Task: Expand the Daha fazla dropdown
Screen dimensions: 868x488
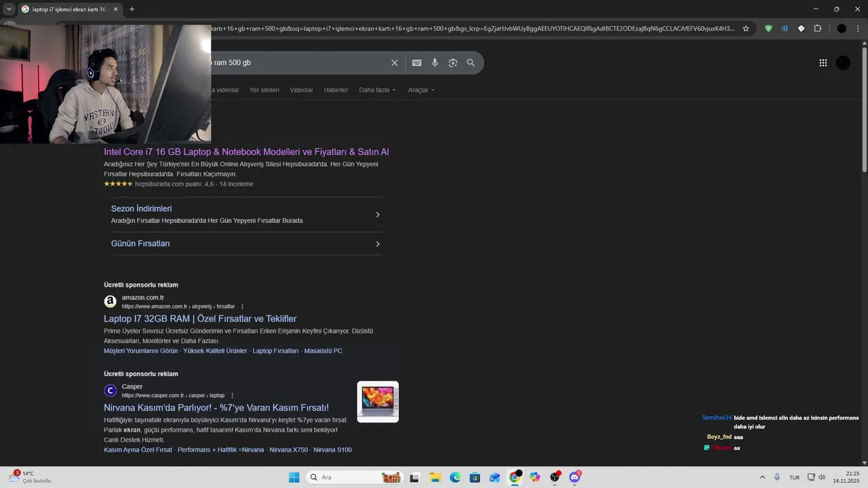Action: point(377,89)
